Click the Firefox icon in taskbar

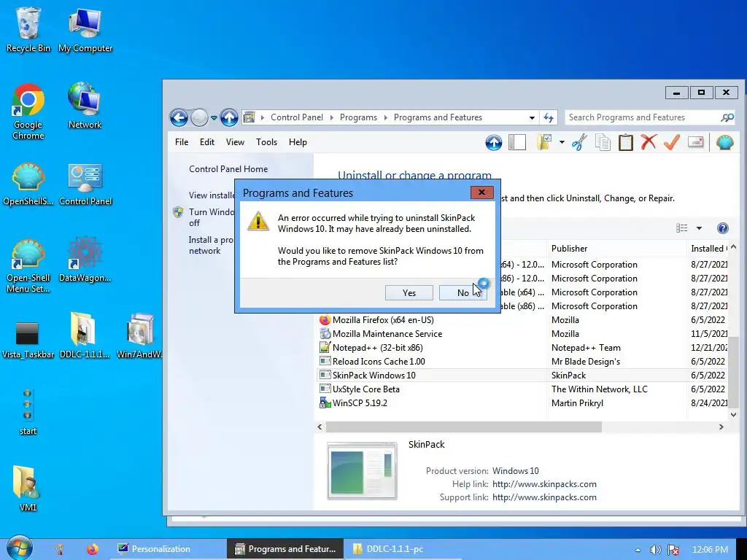click(x=93, y=549)
